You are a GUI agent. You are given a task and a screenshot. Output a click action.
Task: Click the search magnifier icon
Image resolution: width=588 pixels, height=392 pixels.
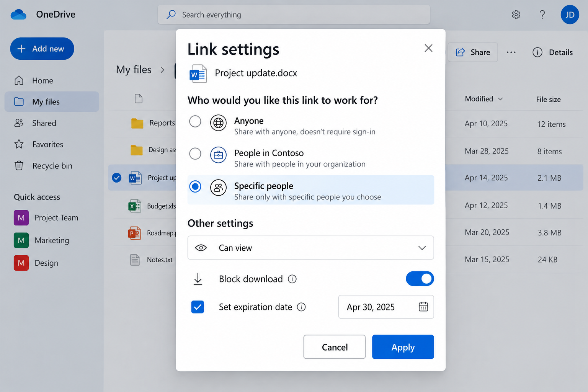tap(171, 15)
